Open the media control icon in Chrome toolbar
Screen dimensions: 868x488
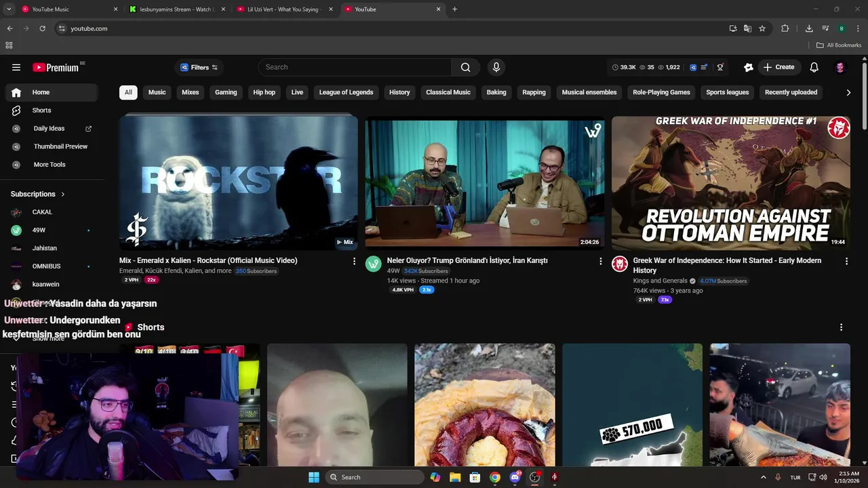point(825,28)
